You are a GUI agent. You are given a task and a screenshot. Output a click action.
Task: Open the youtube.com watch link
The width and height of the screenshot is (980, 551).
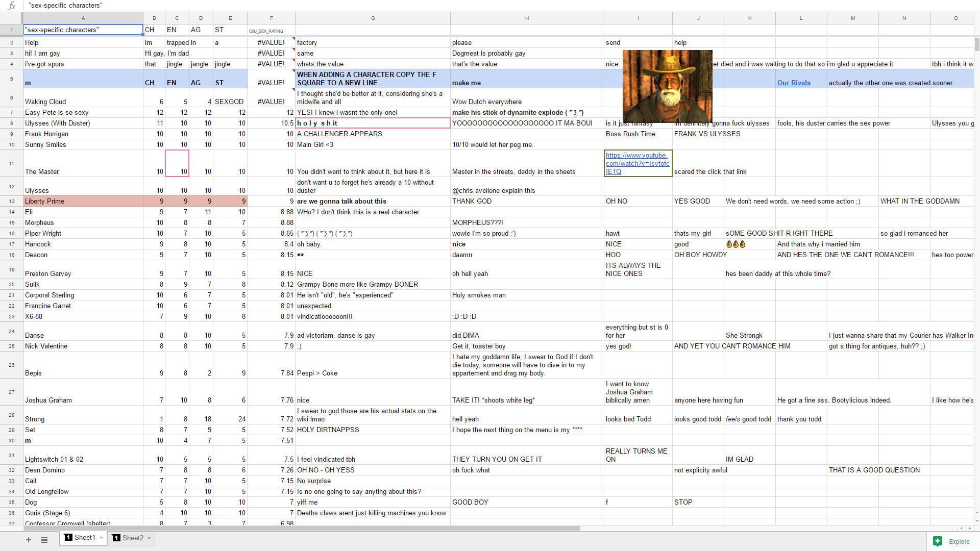pos(638,163)
